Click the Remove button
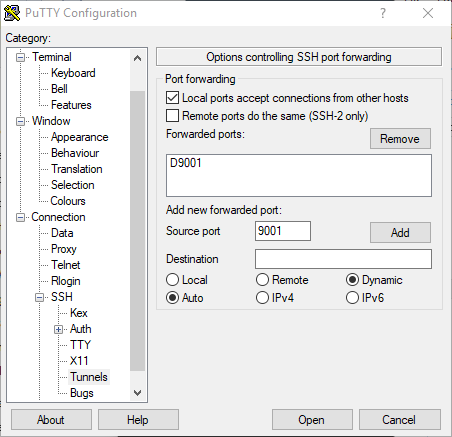 click(x=400, y=139)
